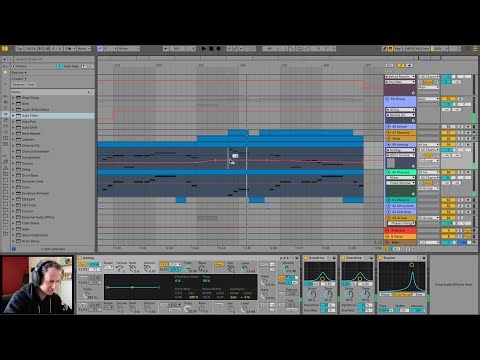Click the Erosion device save preset icon
The height and width of the screenshot is (360, 480).
[424, 258]
